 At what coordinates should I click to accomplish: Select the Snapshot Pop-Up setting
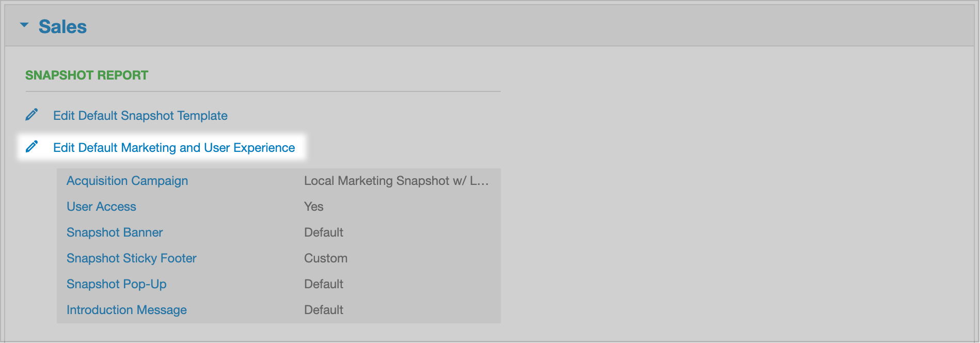[117, 284]
